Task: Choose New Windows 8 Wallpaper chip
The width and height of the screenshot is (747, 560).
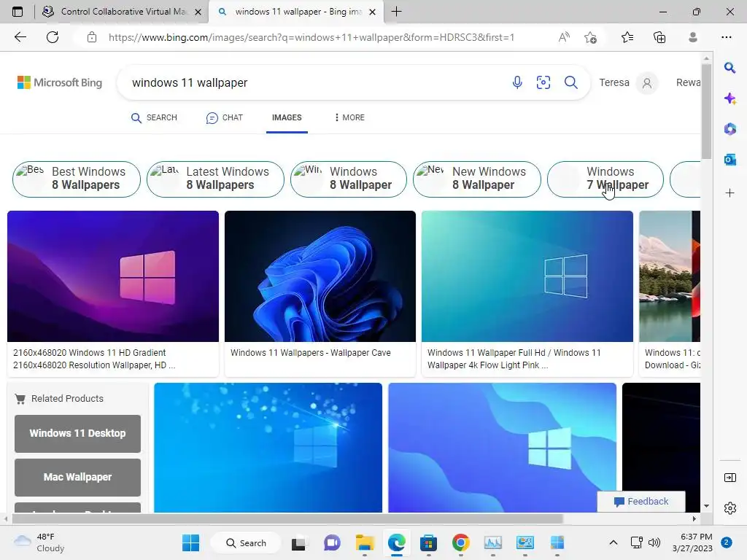Action: coord(477,179)
